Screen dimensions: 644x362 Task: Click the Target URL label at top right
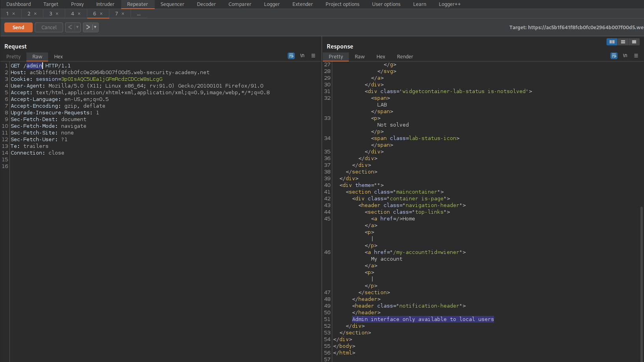click(x=577, y=28)
